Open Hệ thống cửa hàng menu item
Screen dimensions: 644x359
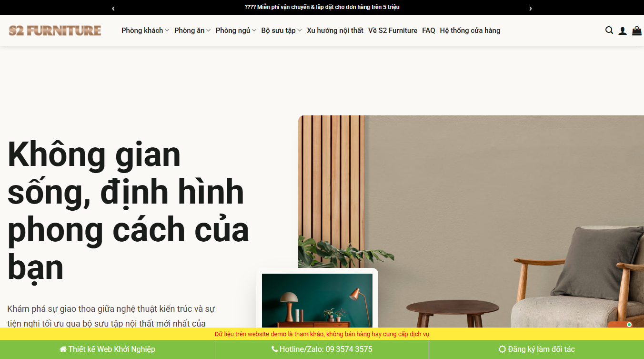tap(470, 31)
